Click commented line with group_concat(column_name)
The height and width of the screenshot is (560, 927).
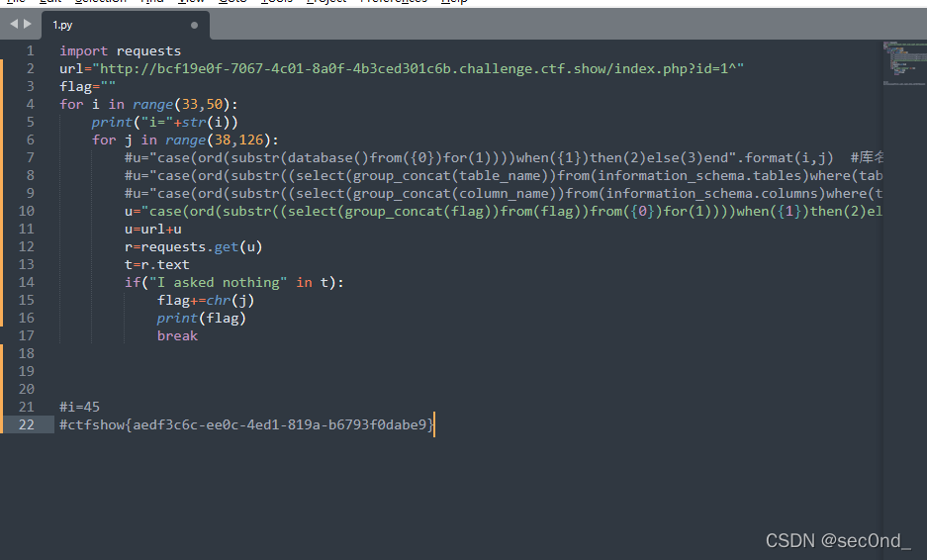click(504, 193)
